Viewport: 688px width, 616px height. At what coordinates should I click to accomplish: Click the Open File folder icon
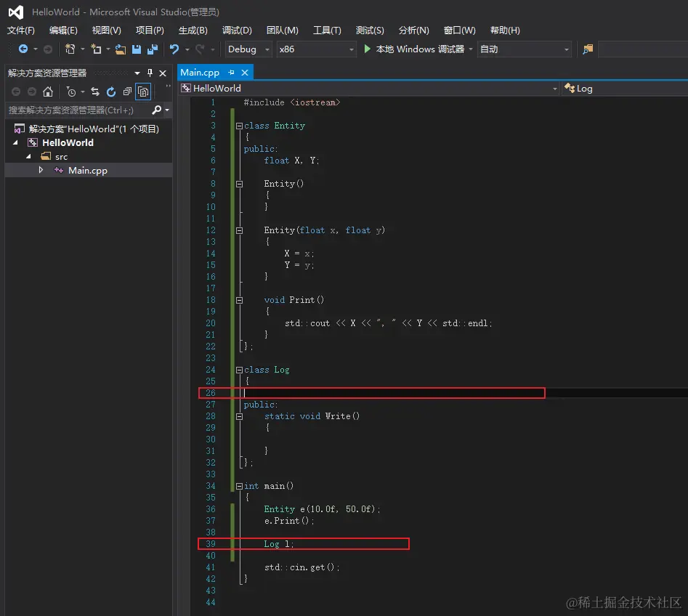click(x=121, y=49)
